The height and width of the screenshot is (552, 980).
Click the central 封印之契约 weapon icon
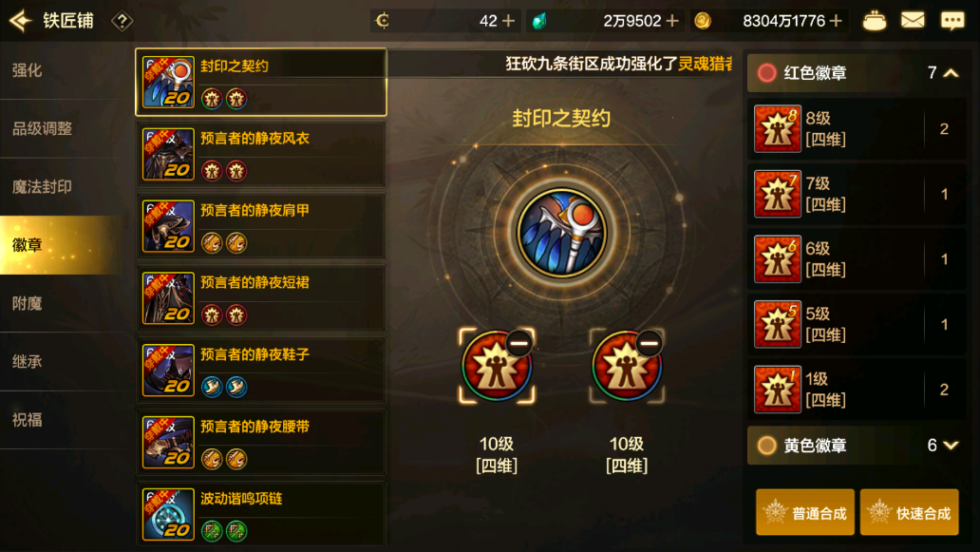point(561,233)
